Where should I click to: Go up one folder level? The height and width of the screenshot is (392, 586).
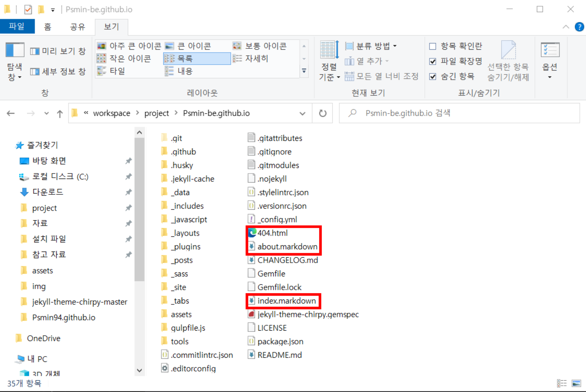[60, 113]
